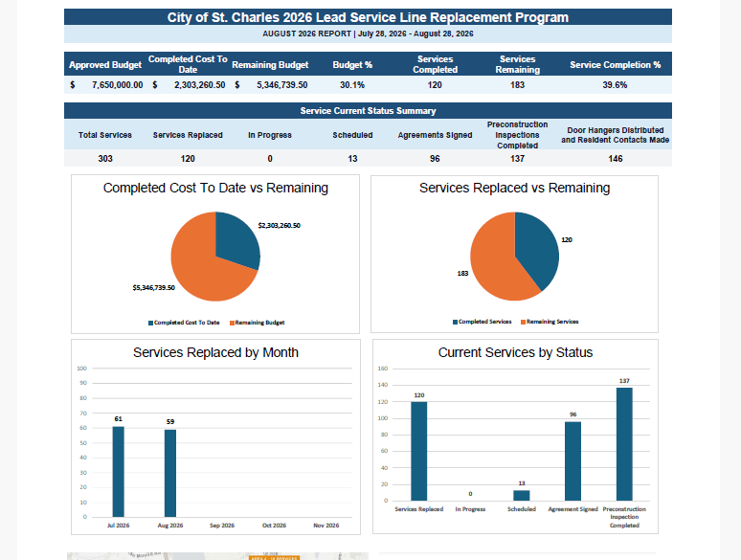This screenshot has height=560, width=741.
Task: Click the Preconstruction Inspection Completed bar
Action: pos(624,444)
